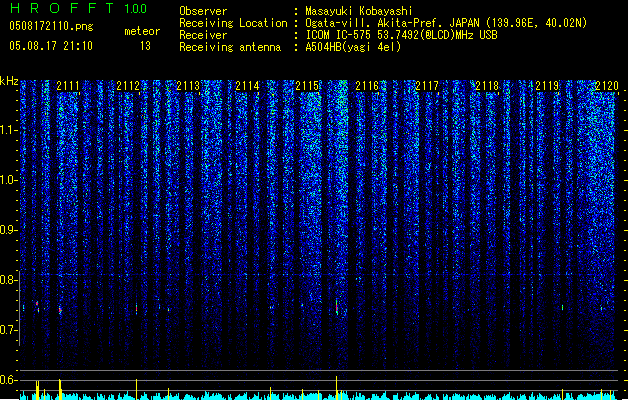Click the 1.0 kHz axis tick label

click(x=8, y=180)
